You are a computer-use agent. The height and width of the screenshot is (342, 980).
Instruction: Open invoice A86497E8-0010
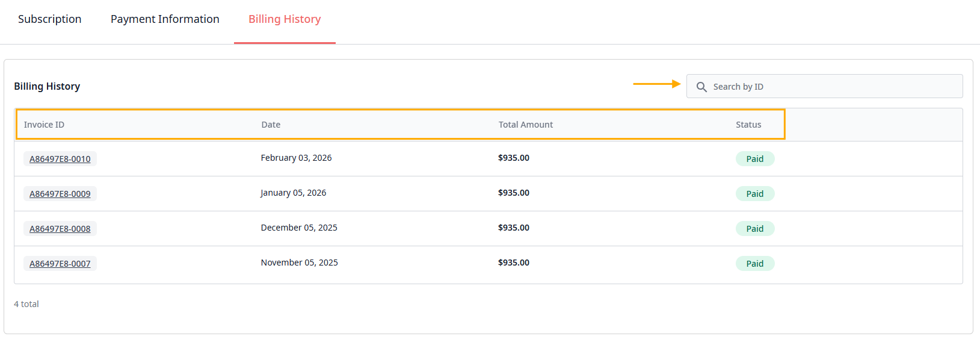tap(60, 159)
